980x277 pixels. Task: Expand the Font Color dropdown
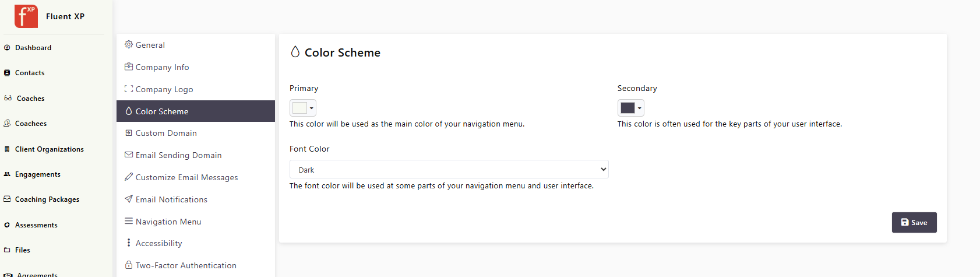[x=449, y=169]
